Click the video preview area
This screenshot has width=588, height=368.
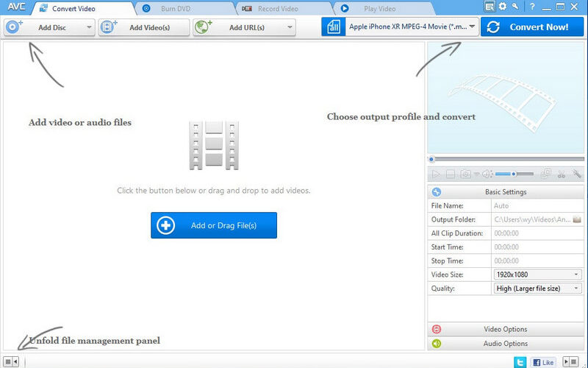(506, 97)
